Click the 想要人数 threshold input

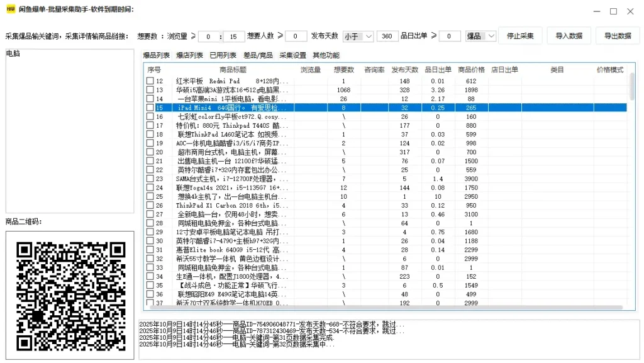296,36
